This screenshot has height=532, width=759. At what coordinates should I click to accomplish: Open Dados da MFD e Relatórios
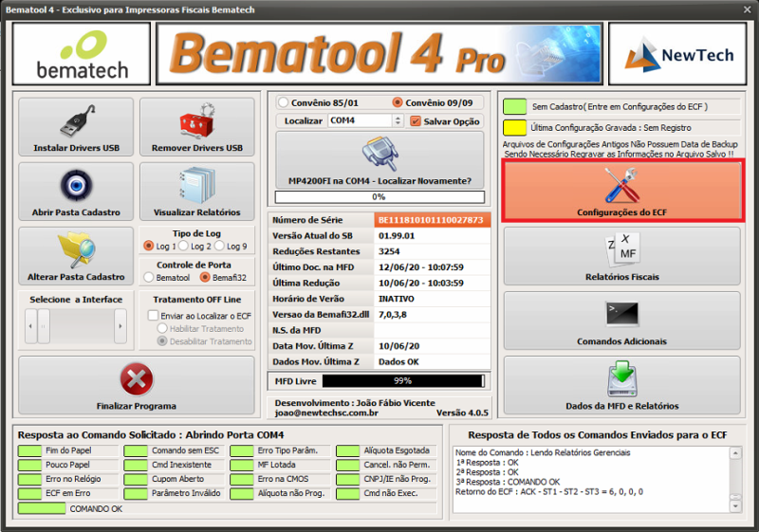click(x=622, y=380)
